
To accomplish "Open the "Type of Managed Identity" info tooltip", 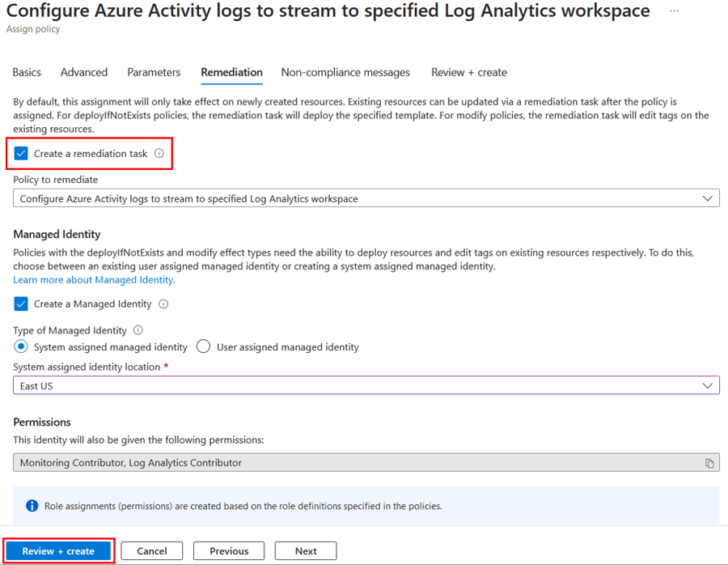I will (x=136, y=330).
